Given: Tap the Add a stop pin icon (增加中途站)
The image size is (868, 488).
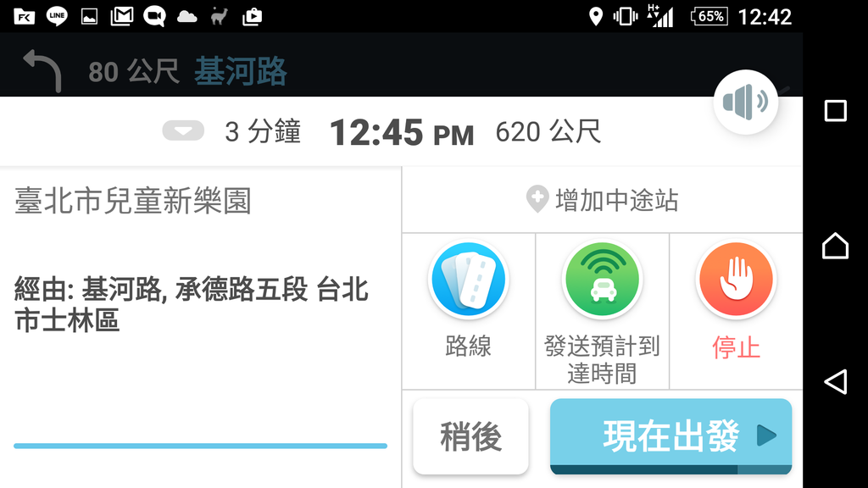Looking at the screenshot, I should tap(537, 199).
